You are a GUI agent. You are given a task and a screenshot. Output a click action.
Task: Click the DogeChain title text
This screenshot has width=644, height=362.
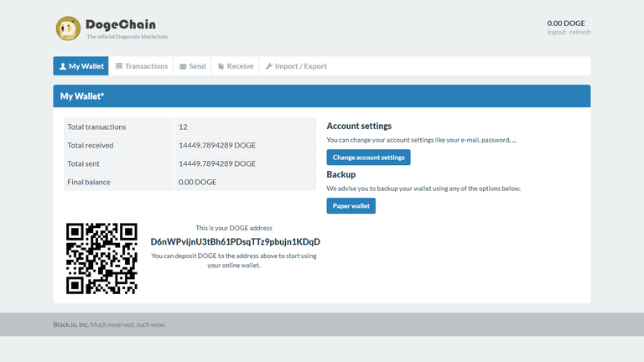click(121, 24)
